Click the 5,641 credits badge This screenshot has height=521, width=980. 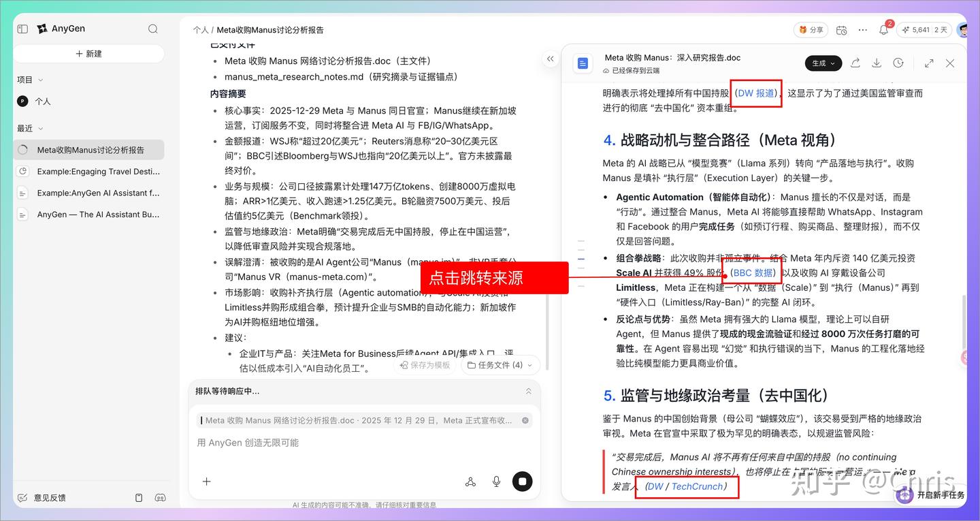pyautogui.click(x=924, y=30)
